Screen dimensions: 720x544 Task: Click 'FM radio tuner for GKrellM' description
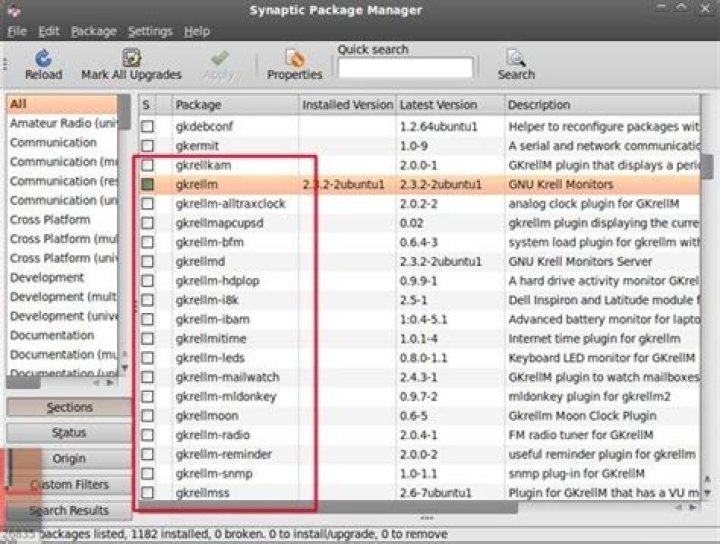pyautogui.click(x=581, y=435)
